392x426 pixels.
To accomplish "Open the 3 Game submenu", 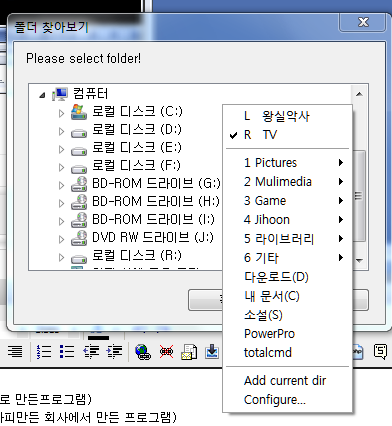I will 287,201.
